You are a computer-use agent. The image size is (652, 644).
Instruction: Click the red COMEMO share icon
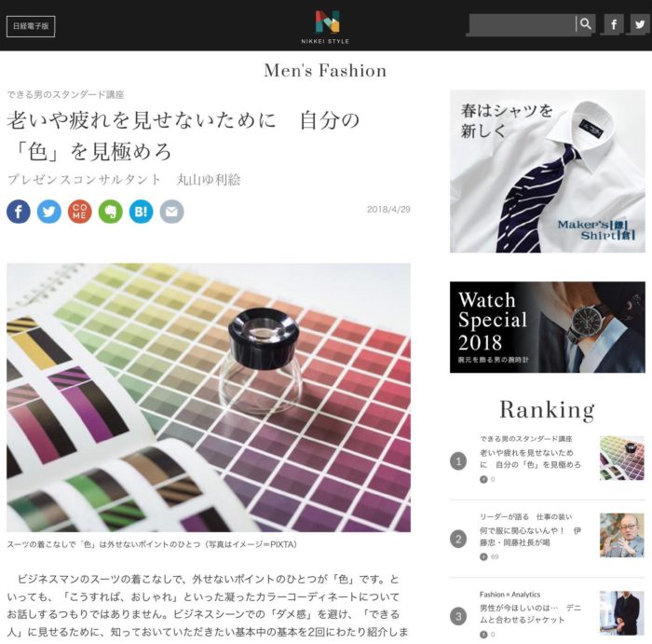pos(80,212)
